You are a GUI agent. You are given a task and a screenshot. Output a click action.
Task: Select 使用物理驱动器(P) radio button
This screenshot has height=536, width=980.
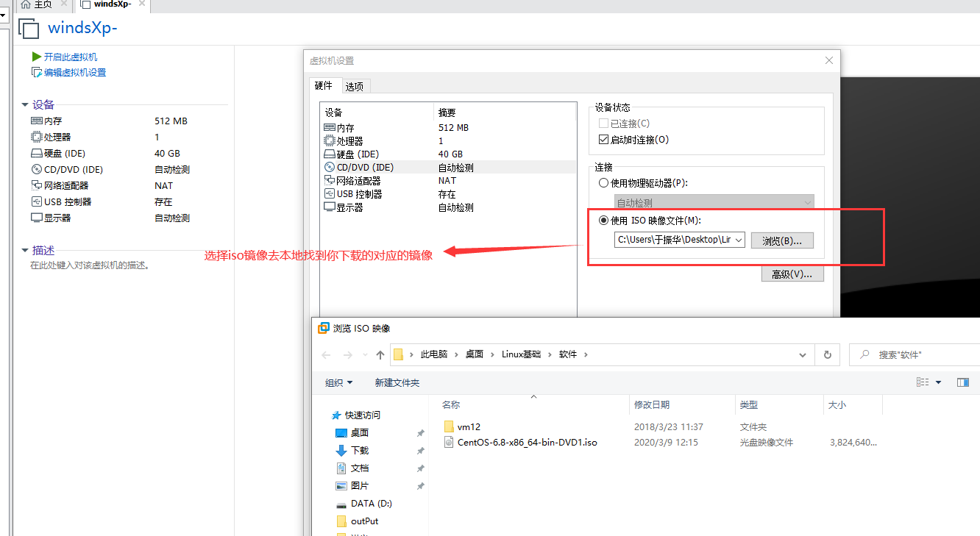[x=604, y=183]
